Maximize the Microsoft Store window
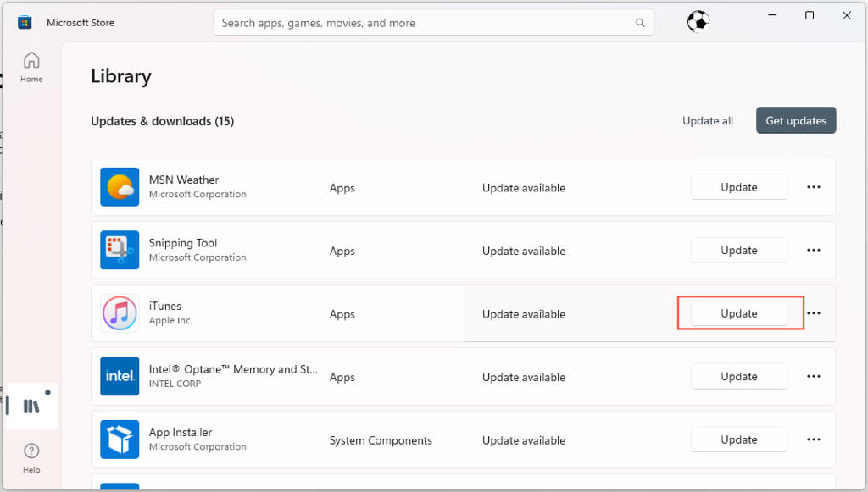 810,15
